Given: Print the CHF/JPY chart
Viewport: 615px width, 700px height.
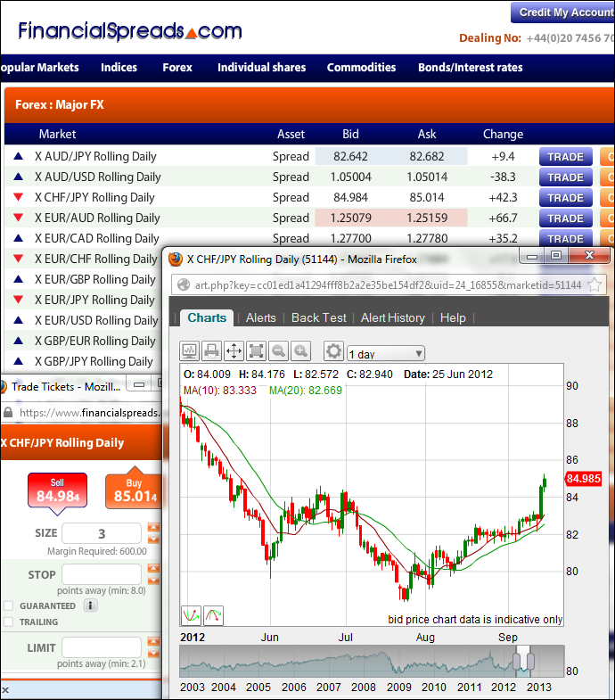Looking at the screenshot, I should point(211,351).
